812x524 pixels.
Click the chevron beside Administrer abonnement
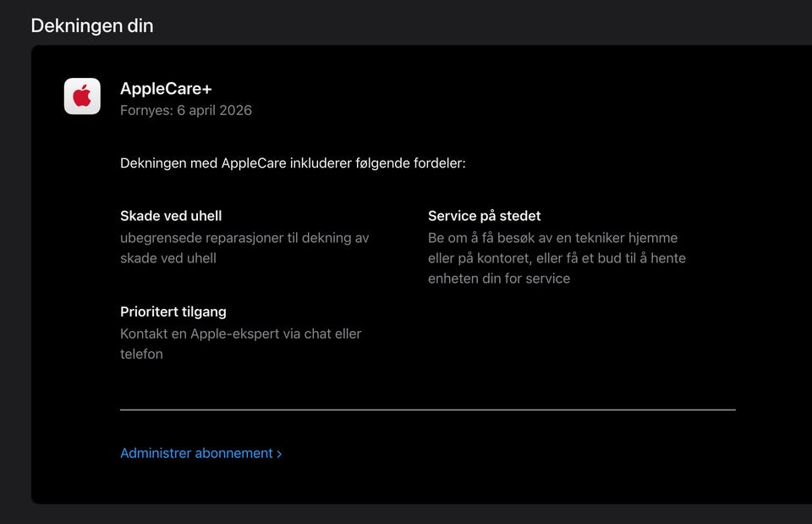[x=279, y=454]
